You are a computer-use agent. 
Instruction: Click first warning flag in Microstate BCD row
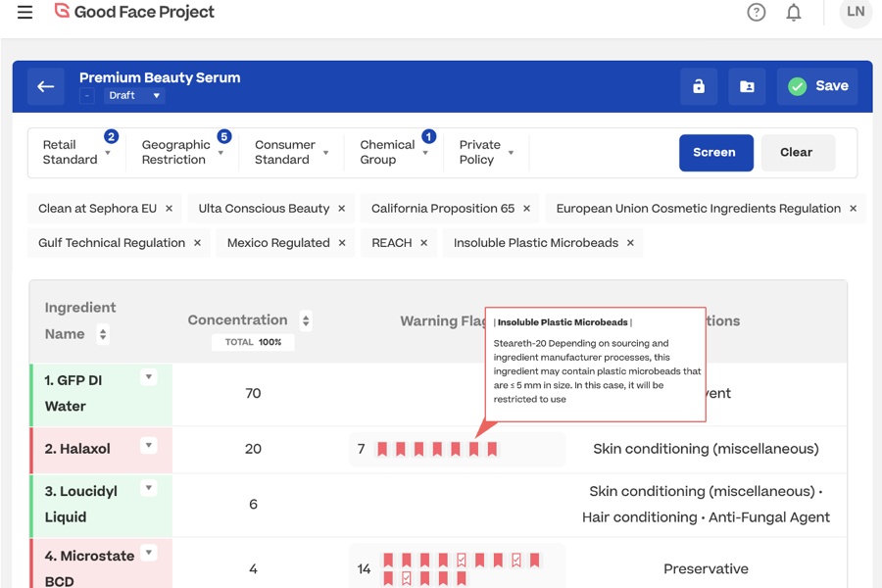coord(388,560)
